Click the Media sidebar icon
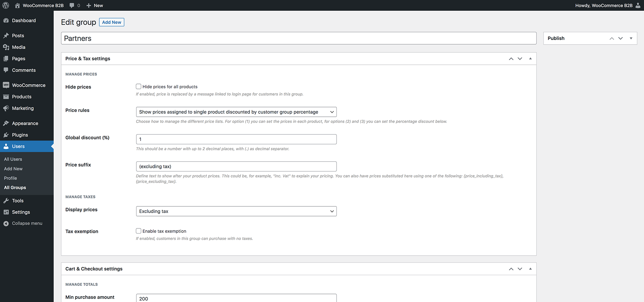Viewport: 644px width, 302px height. coord(6,47)
